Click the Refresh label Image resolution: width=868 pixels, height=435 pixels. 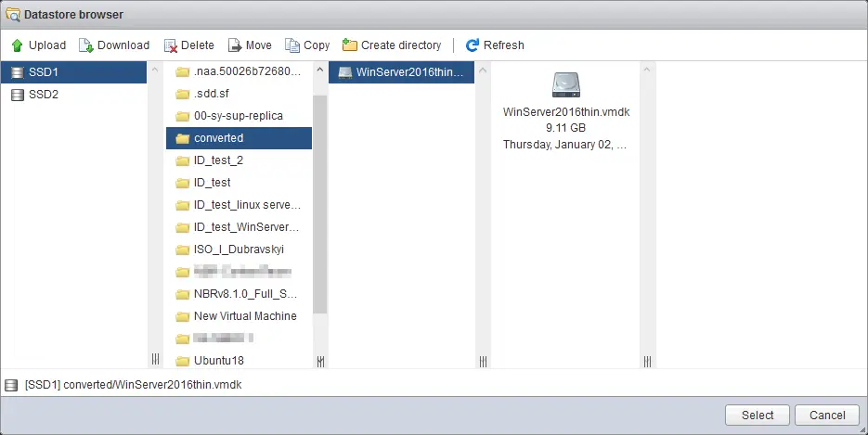(504, 45)
